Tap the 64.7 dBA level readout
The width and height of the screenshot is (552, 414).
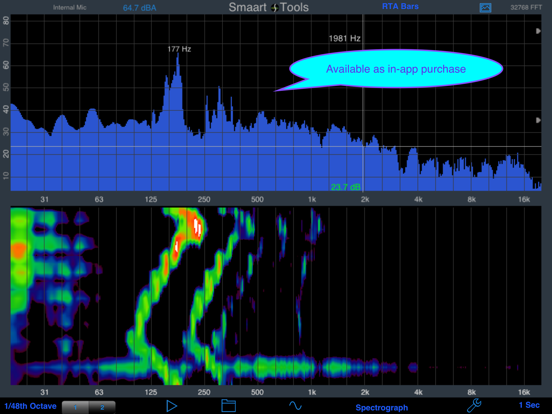[139, 8]
